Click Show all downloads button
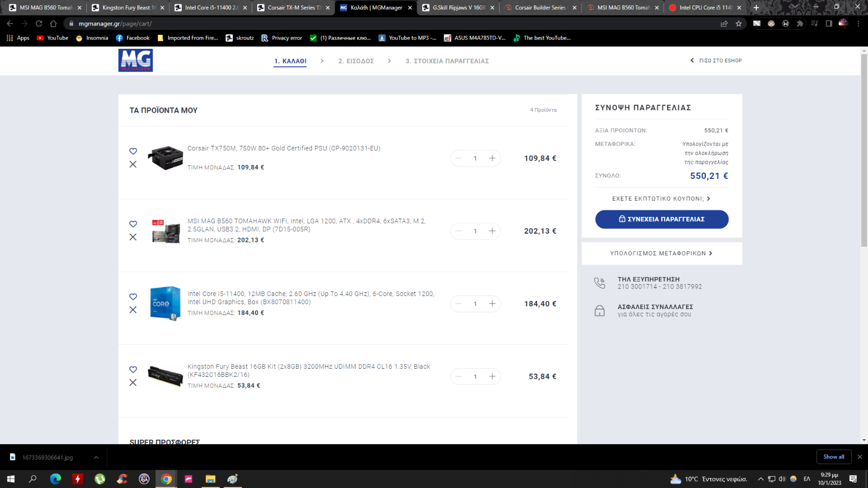The image size is (868, 488). 834,457
